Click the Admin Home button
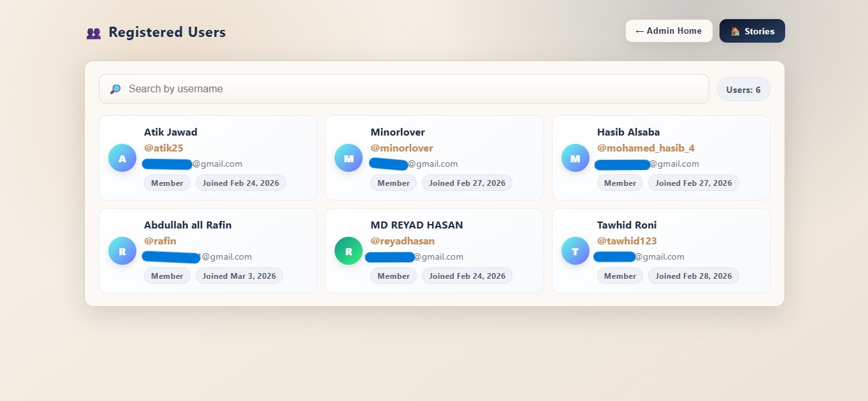868x401 pixels. tap(669, 31)
